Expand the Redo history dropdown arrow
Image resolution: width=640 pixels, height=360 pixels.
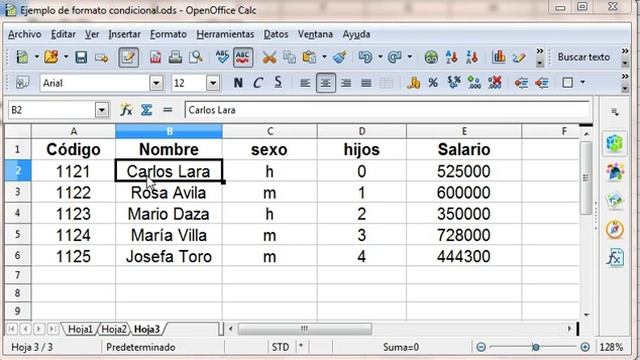(x=409, y=57)
